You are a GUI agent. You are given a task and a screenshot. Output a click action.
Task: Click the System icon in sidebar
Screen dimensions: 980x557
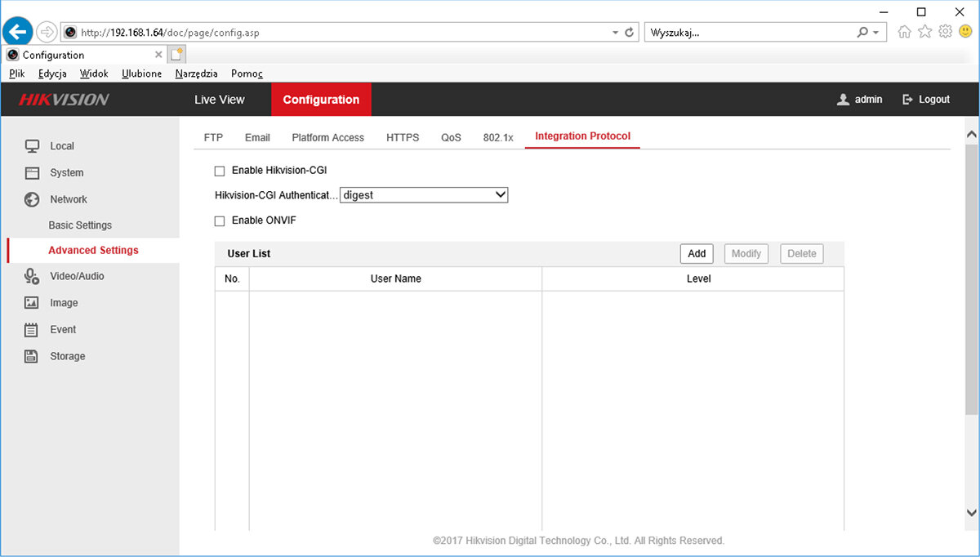pos(32,173)
